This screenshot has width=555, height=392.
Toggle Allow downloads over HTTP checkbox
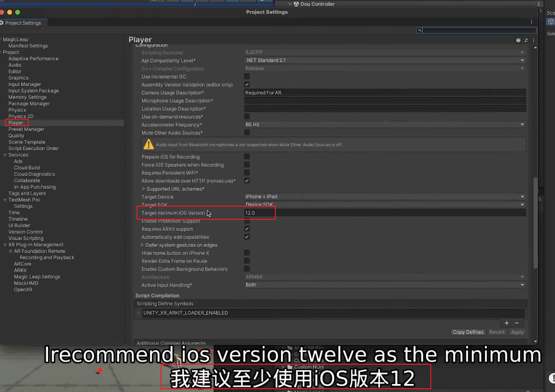(x=247, y=181)
